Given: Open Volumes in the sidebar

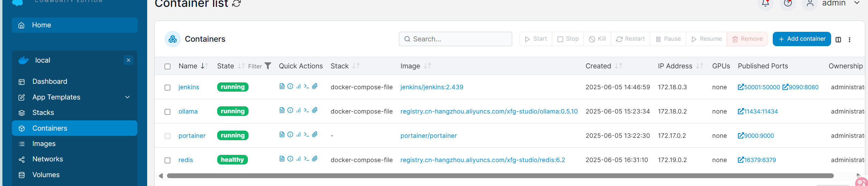Looking at the screenshot, I should tap(74, 175).
